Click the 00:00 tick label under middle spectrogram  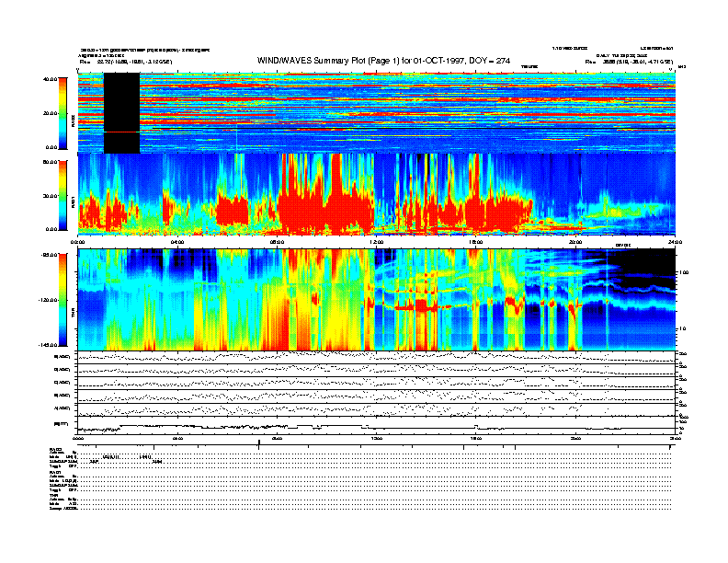click(x=77, y=242)
